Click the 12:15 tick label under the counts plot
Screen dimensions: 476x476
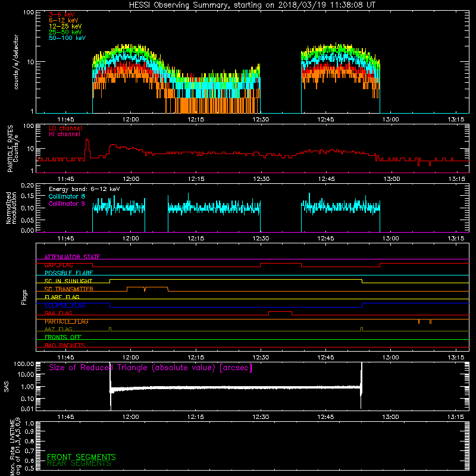196,120
